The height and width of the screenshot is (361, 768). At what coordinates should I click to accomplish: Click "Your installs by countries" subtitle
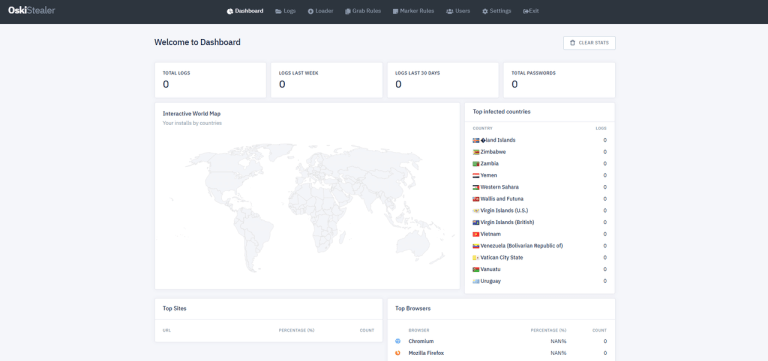192,123
